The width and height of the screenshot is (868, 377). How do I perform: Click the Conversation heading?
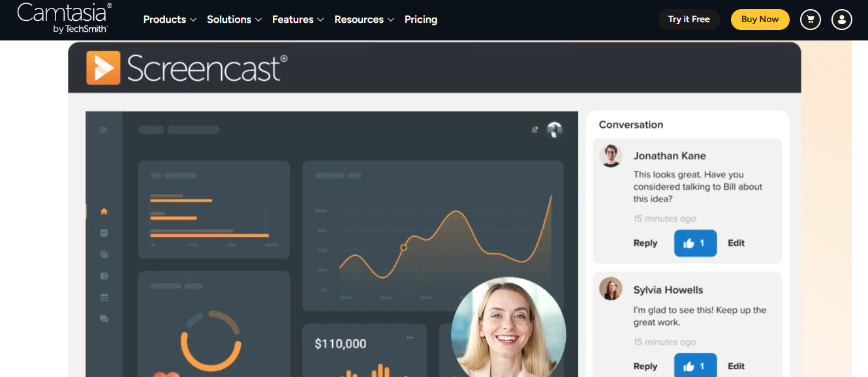(631, 125)
